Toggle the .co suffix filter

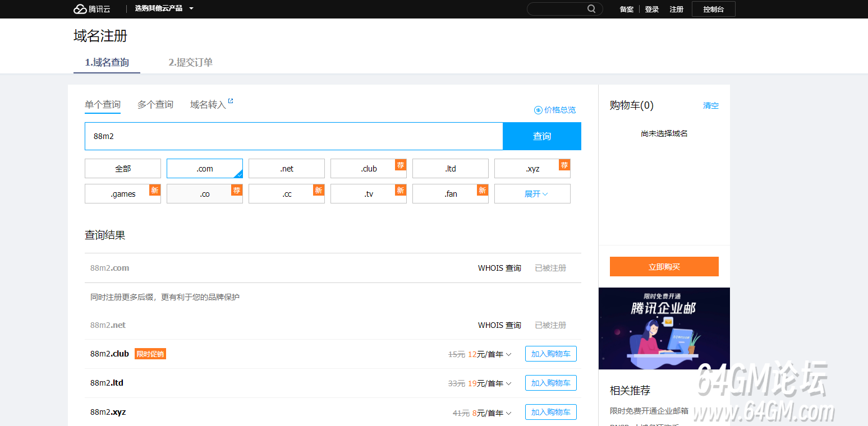(205, 194)
